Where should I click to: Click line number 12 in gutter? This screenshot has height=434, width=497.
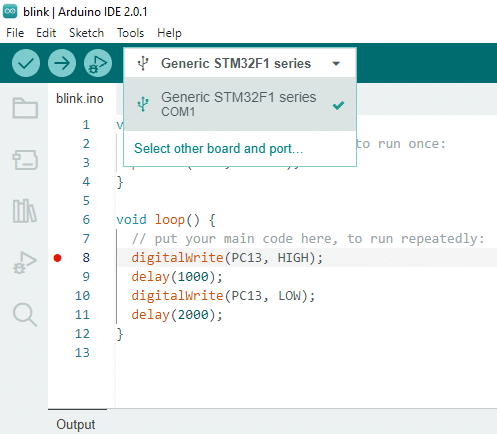pos(82,334)
